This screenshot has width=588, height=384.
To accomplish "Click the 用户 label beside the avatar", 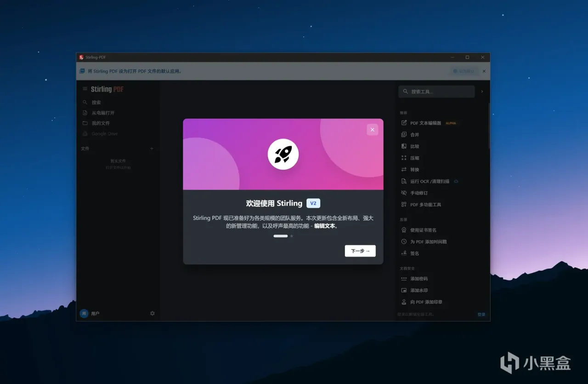I will tap(95, 313).
